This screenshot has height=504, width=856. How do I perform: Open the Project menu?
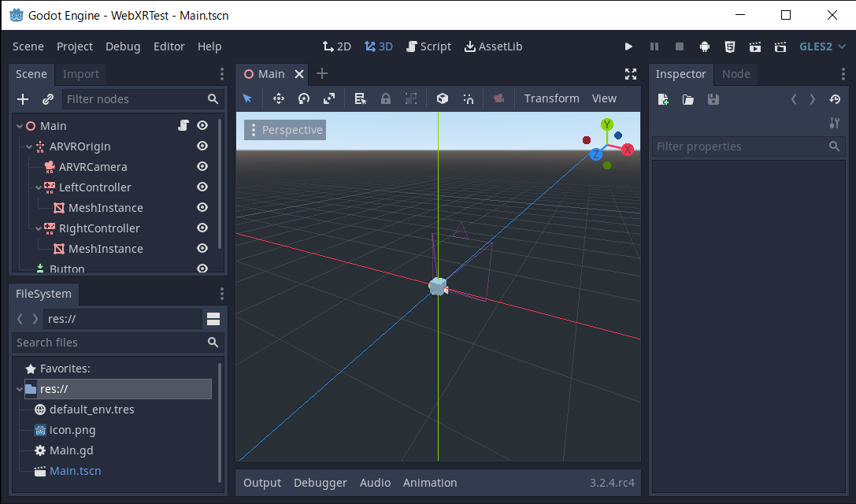click(75, 46)
